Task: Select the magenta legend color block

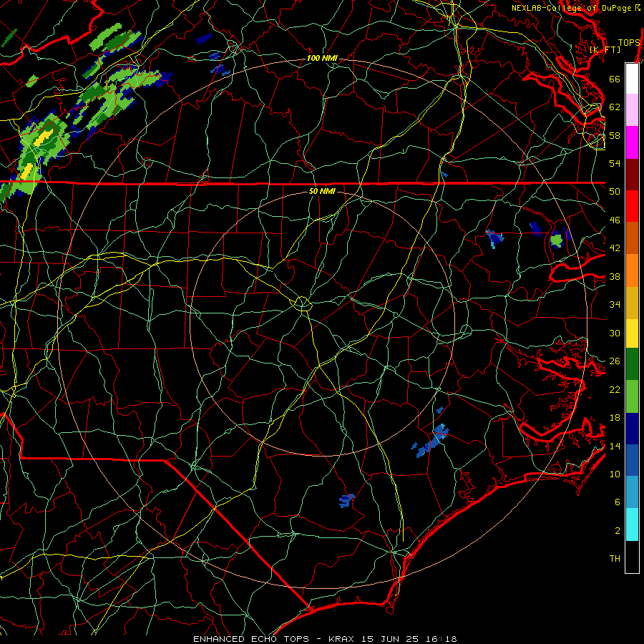Action: pos(632,142)
